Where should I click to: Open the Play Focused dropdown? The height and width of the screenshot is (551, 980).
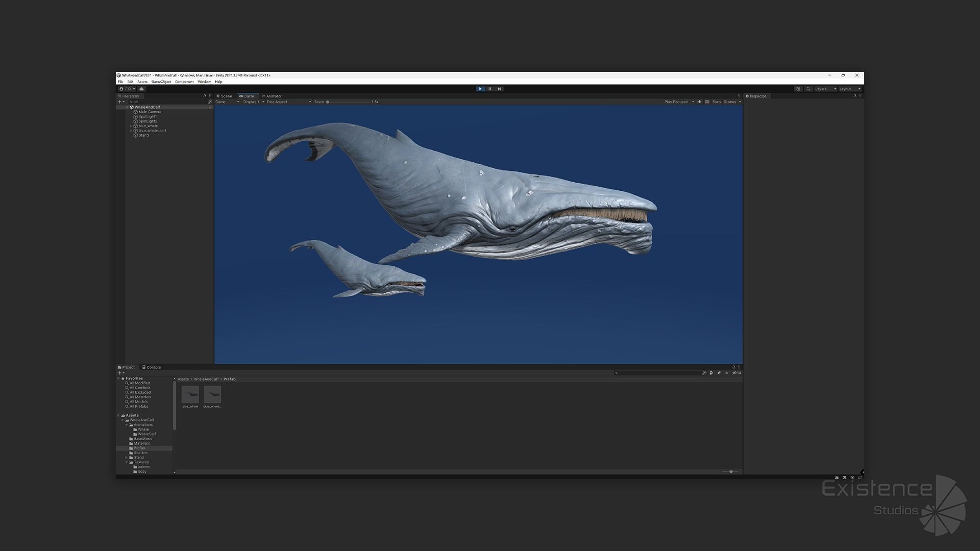[679, 102]
